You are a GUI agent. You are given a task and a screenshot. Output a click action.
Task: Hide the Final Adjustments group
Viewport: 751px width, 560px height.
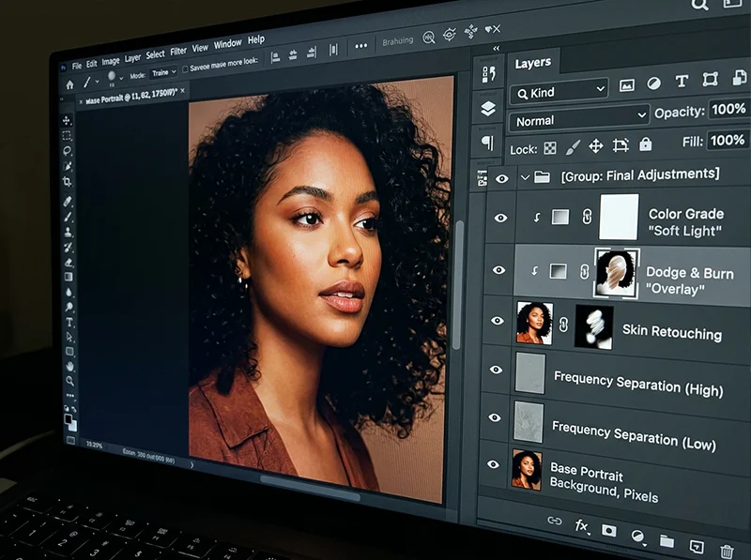click(501, 179)
